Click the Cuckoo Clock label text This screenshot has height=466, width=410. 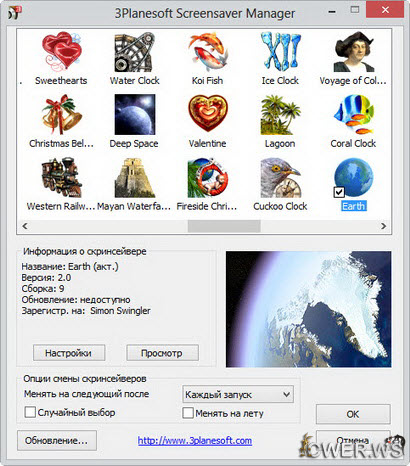(x=280, y=206)
